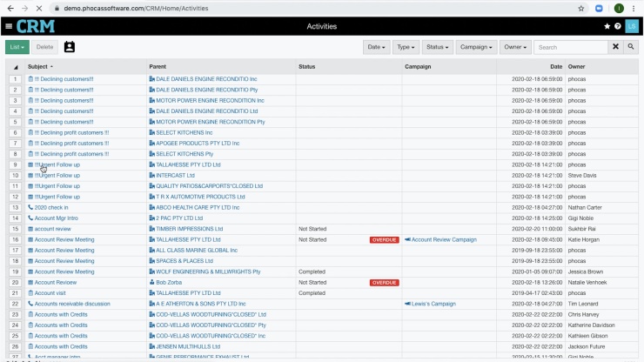Click the Delete button
Image resolution: width=644 pixels, height=362 pixels.
(x=44, y=47)
